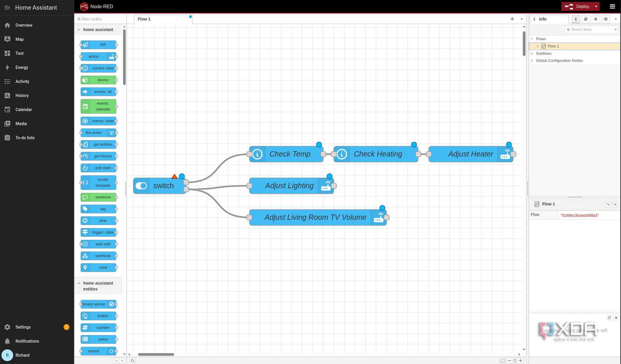Select the Adjust Lighting node

tap(292, 186)
